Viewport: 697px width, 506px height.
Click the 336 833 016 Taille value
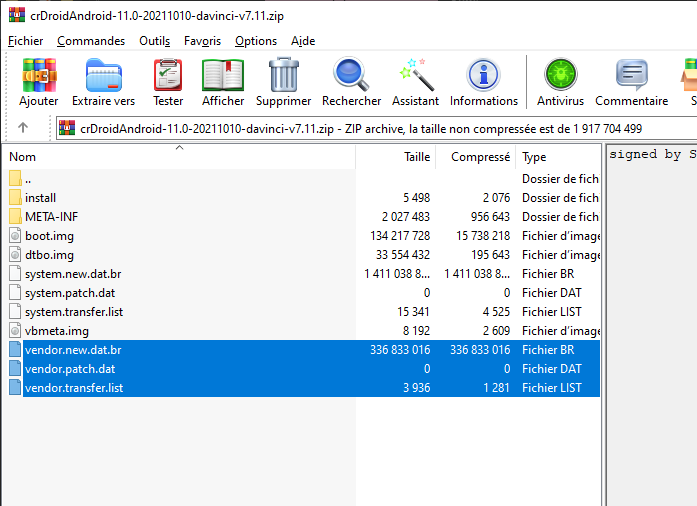point(400,350)
